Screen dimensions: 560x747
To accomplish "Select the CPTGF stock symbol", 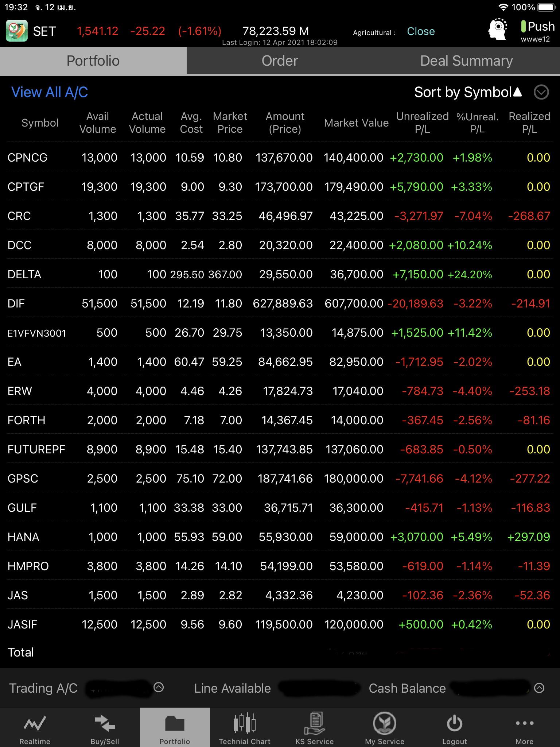I will (26, 187).
